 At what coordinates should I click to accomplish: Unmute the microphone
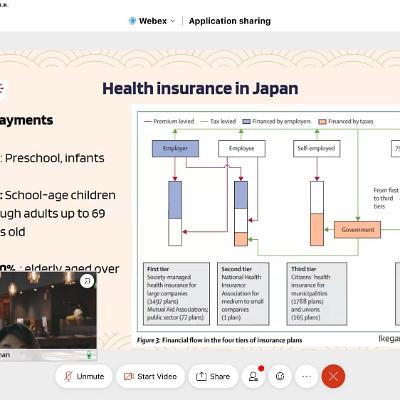[x=84, y=376]
